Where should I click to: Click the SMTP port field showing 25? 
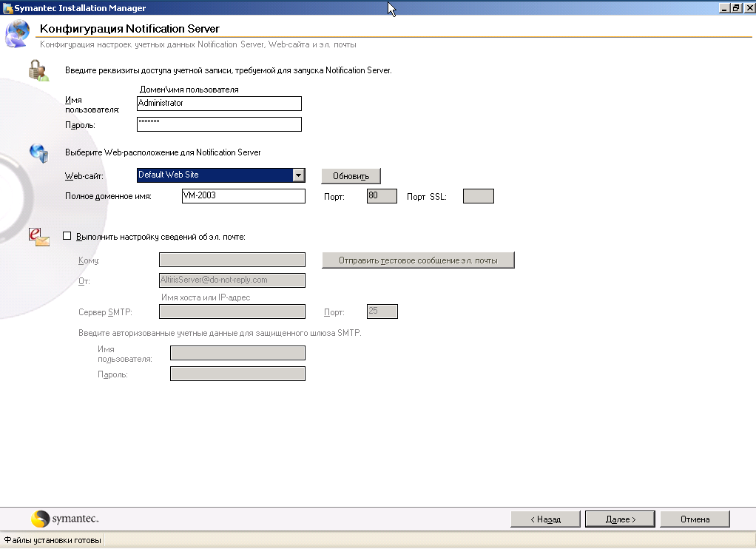[382, 311]
